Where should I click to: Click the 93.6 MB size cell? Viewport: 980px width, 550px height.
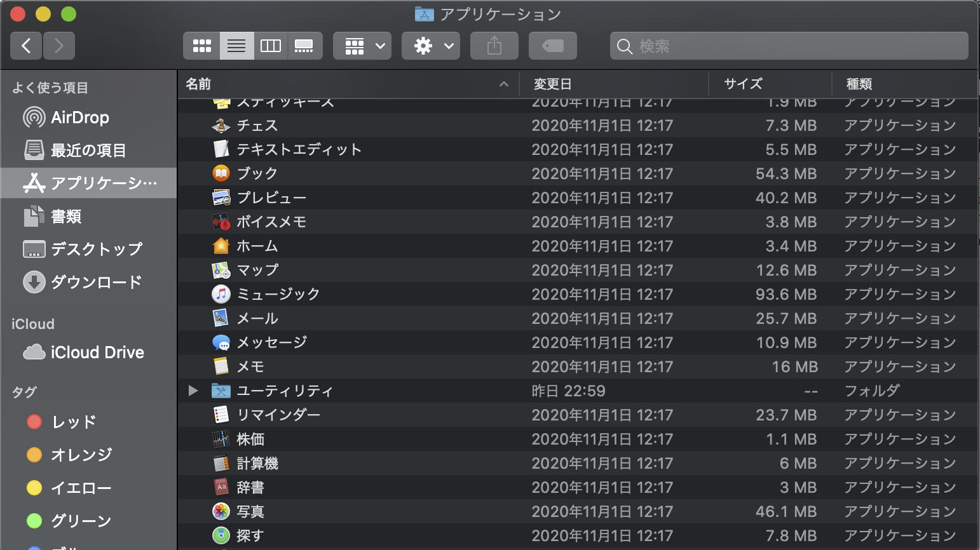pos(786,294)
